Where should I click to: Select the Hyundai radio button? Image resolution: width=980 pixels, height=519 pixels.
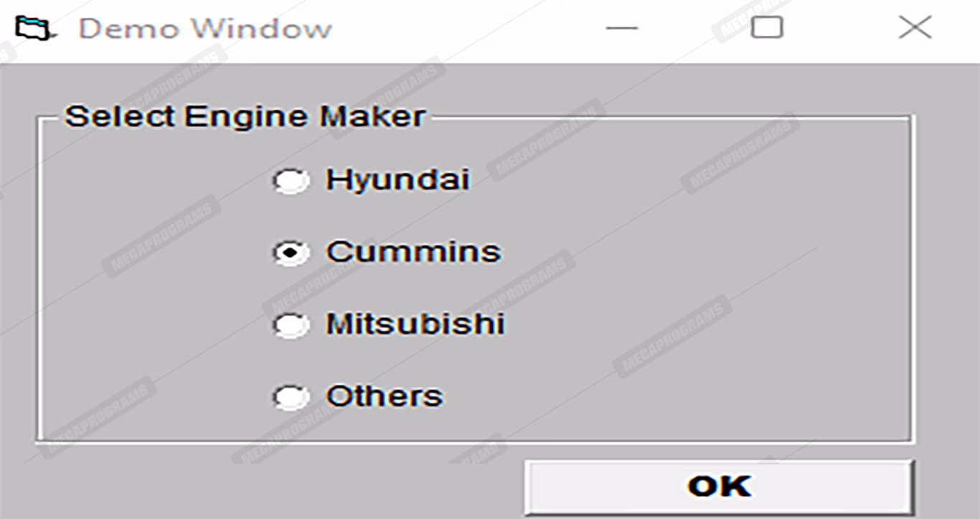[x=291, y=181]
